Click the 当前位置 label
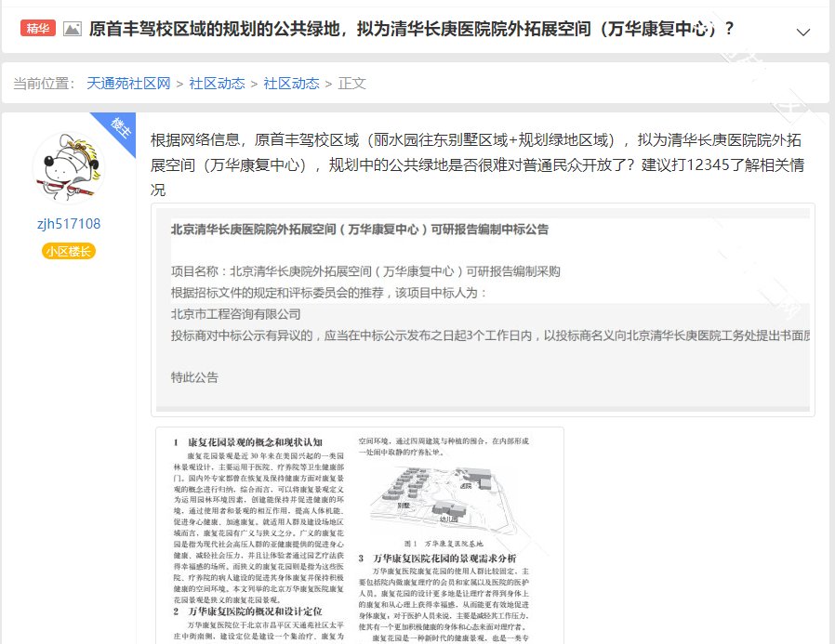The width and height of the screenshot is (835, 644). click(44, 84)
